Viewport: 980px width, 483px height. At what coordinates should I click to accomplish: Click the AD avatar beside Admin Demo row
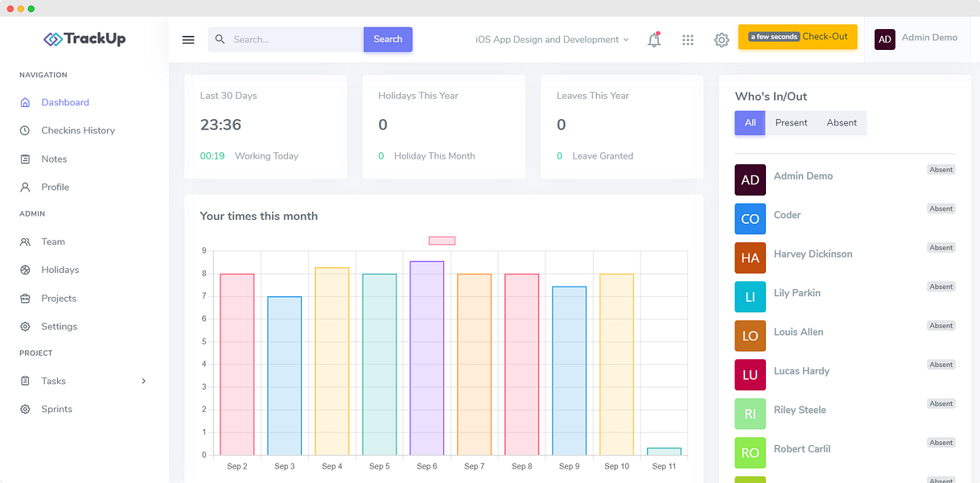click(x=750, y=180)
